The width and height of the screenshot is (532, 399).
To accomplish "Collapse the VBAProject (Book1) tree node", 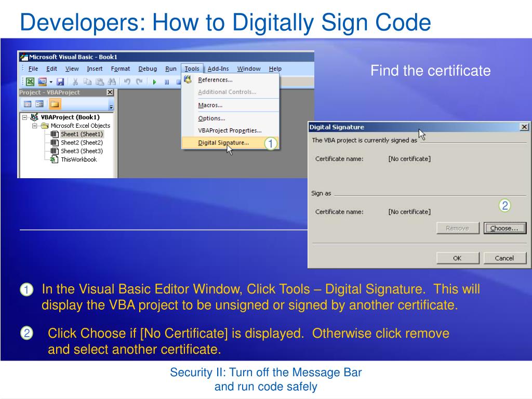I will (24, 117).
